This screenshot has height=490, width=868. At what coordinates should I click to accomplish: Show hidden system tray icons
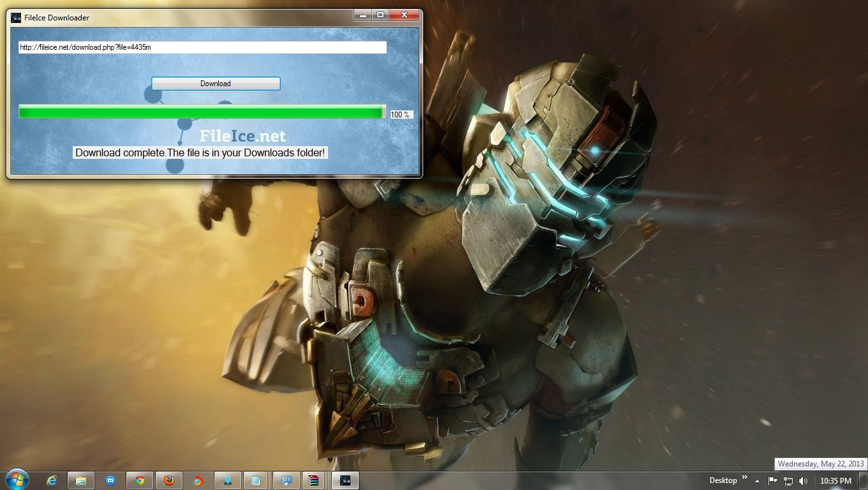(758, 481)
